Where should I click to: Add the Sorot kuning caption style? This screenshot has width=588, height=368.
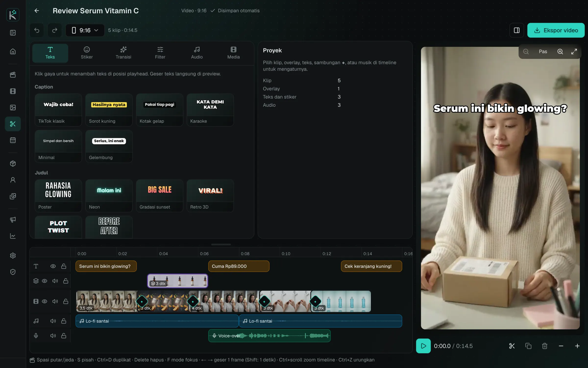point(109,110)
